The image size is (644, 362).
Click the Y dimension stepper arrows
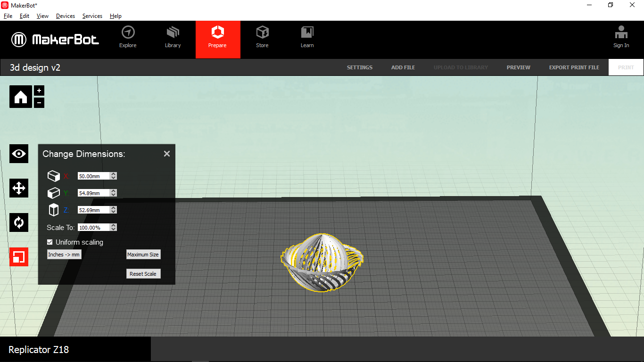(113, 193)
